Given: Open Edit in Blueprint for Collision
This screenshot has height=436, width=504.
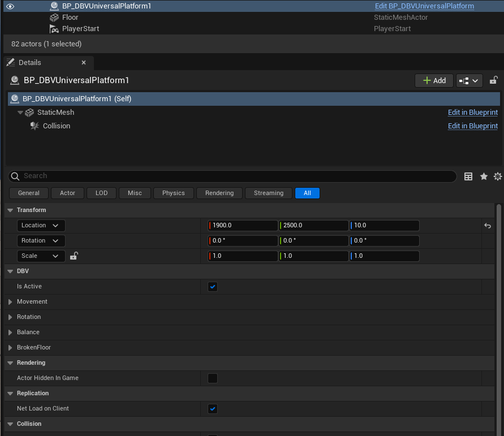Looking at the screenshot, I should coord(472,126).
